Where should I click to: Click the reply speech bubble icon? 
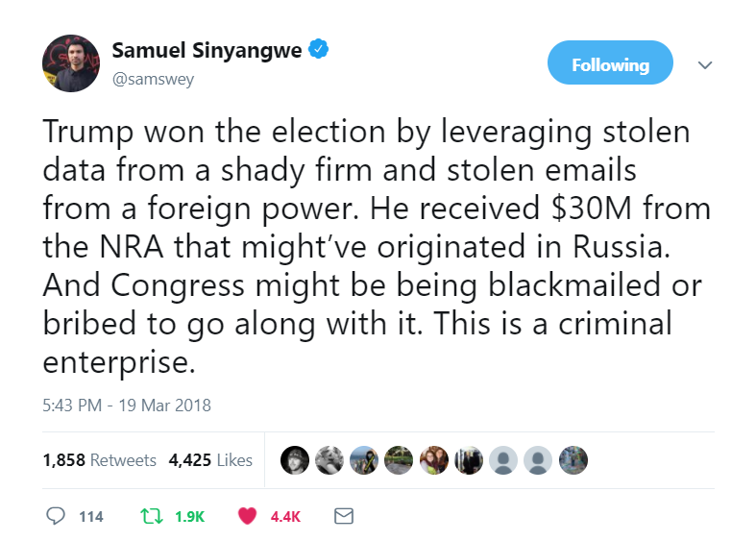56,516
